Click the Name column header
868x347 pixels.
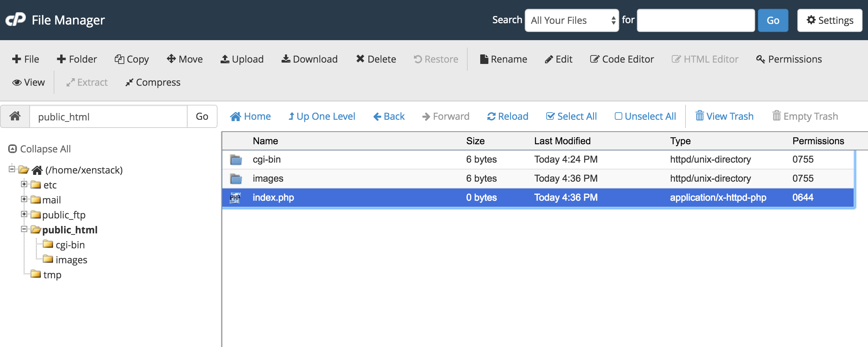265,141
